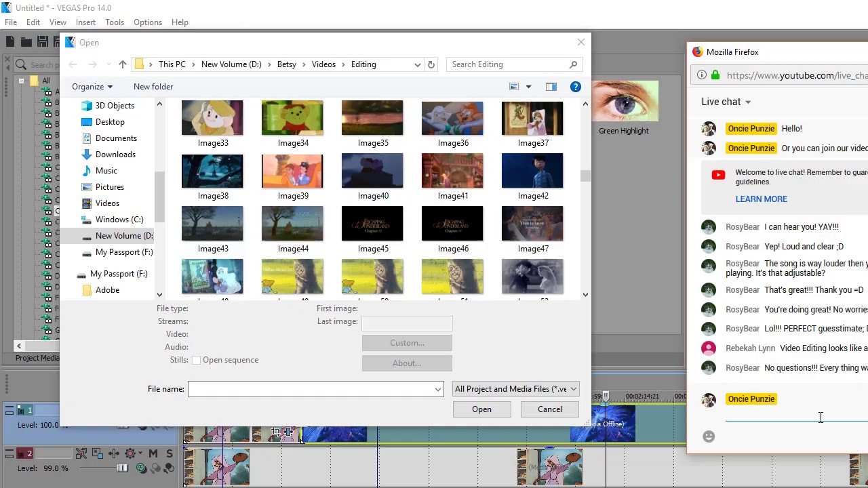868x488 pixels.
Task: Click the refresh icon beside address bar
Action: (x=431, y=64)
